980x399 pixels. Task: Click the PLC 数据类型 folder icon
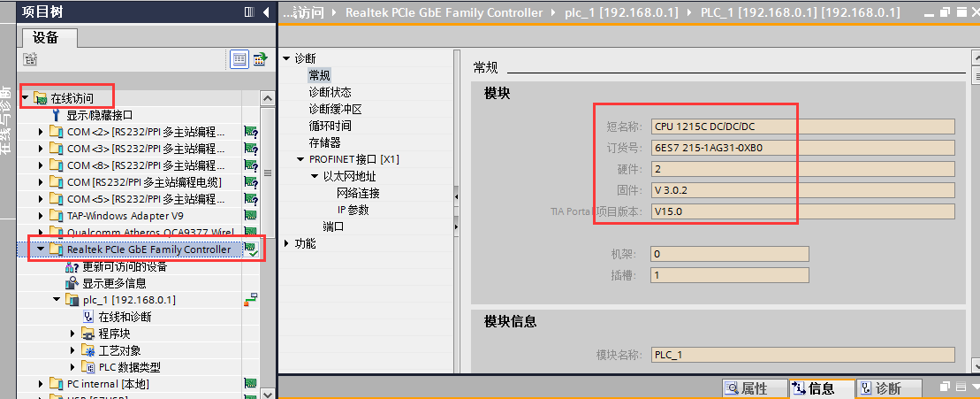coord(88,367)
